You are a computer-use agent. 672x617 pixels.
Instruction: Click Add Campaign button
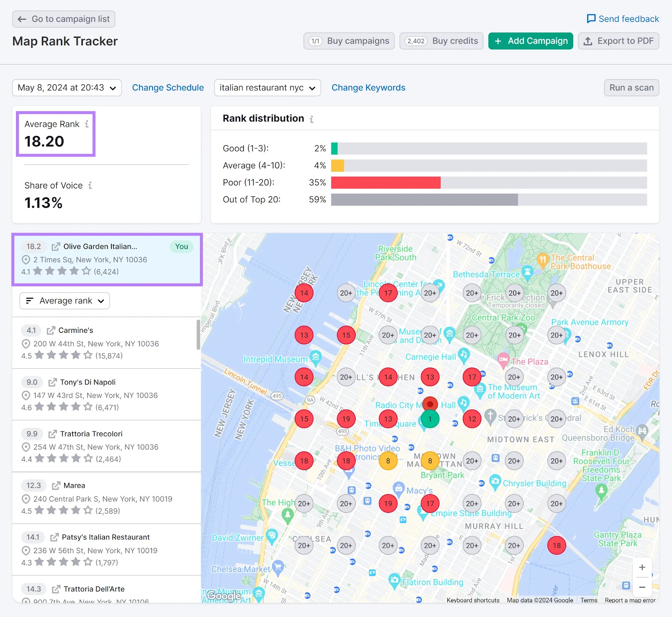(530, 41)
